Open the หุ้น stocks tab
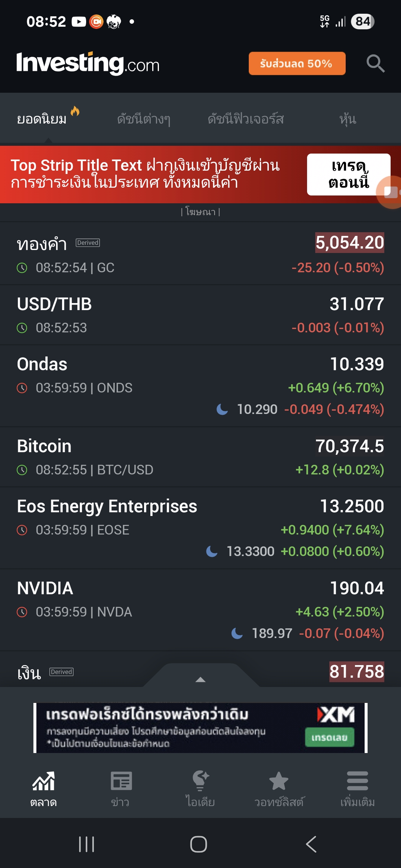Image resolution: width=401 pixels, height=868 pixels. [x=348, y=119]
